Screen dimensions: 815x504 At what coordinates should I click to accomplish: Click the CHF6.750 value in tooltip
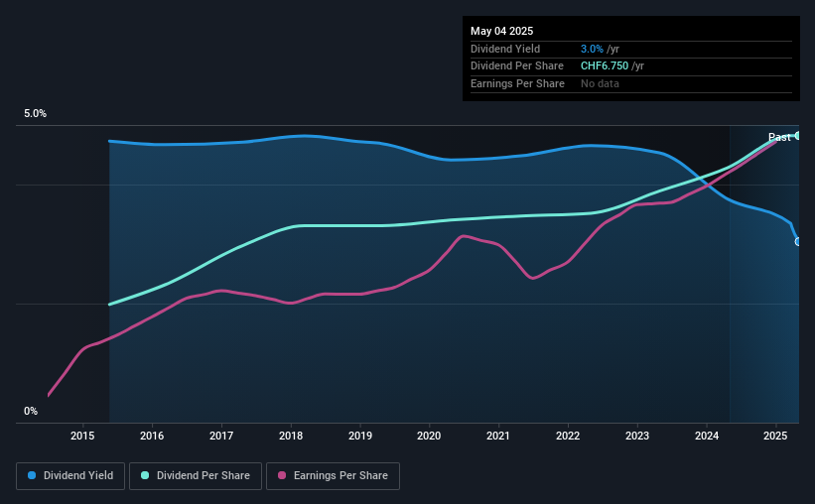click(605, 65)
